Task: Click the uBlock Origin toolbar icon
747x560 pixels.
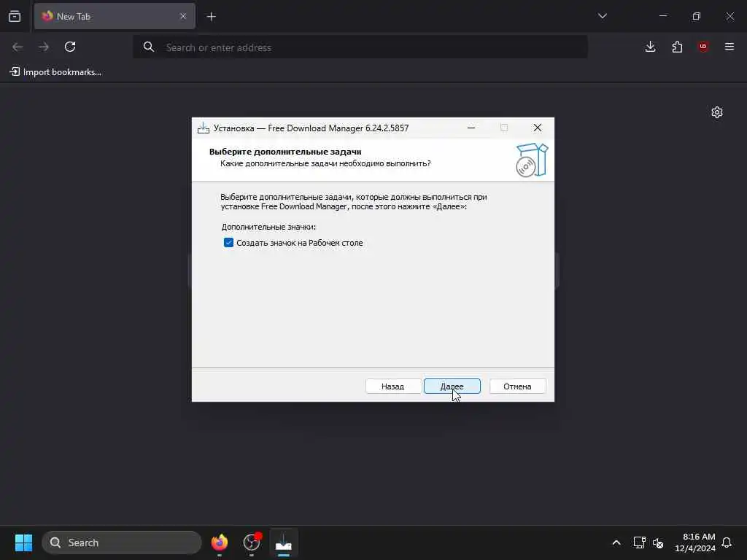Action: point(703,47)
